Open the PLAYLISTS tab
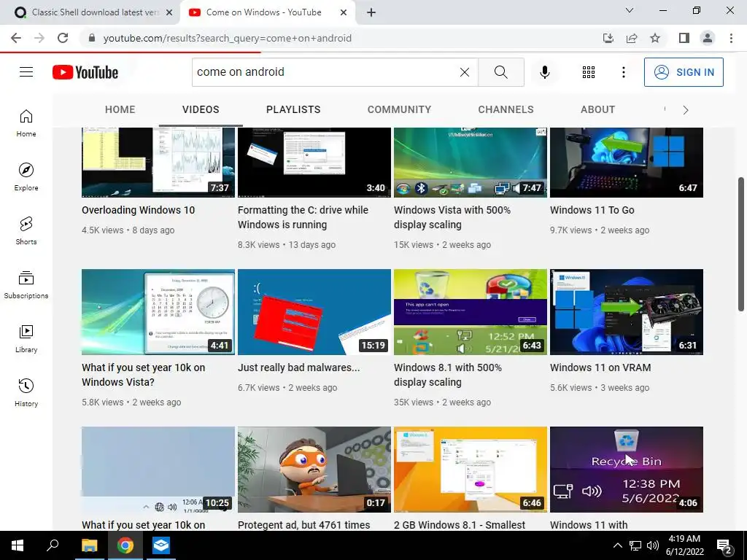 coord(293,109)
